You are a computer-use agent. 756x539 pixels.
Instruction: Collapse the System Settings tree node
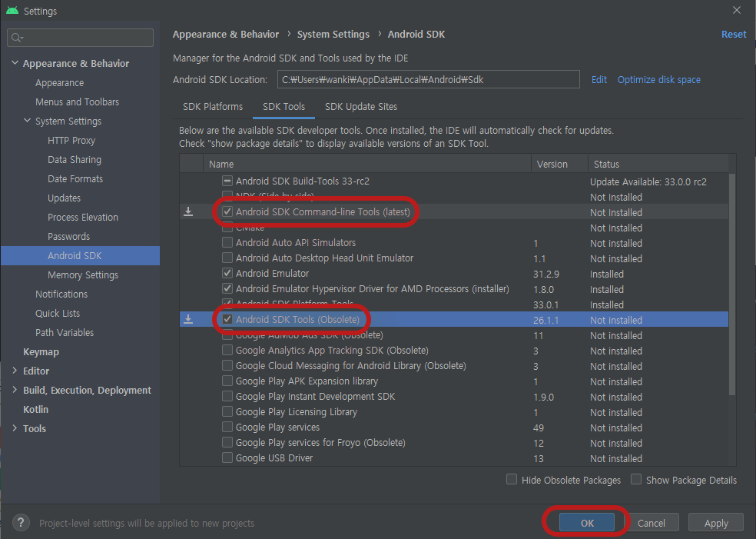(28, 121)
